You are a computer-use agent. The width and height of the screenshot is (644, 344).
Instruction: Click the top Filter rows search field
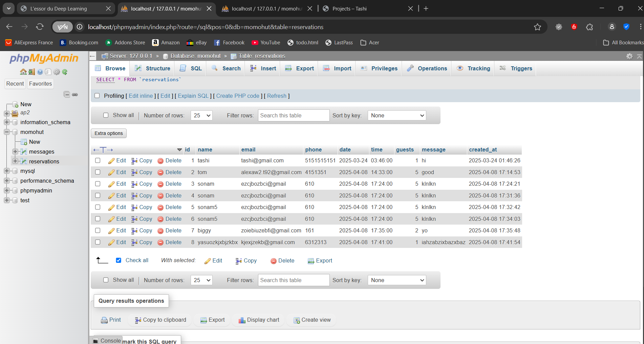point(293,116)
